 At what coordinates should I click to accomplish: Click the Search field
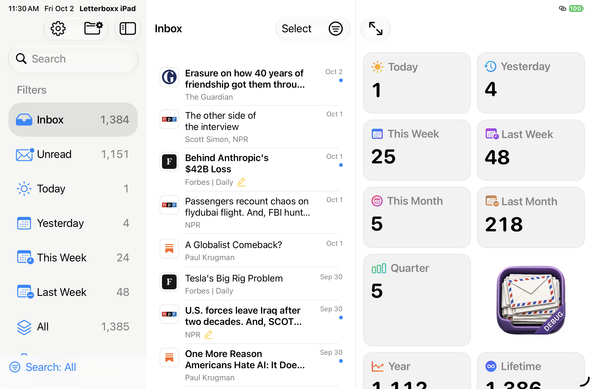click(73, 59)
